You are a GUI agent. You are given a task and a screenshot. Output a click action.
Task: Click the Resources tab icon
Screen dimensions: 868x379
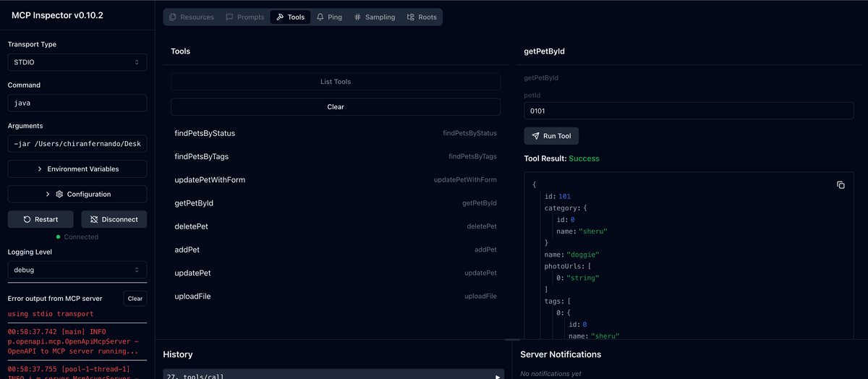tap(173, 17)
